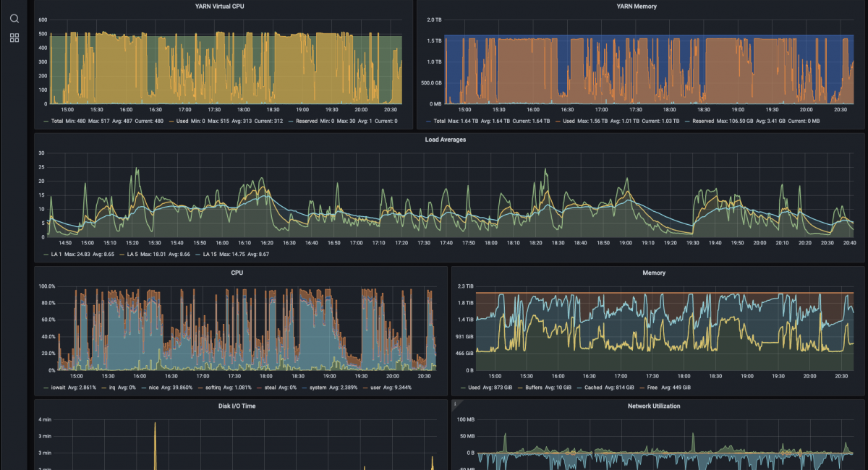Toggle the LA 1 series in Load Averages legend
868x470 pixels.
click(56, 255)
